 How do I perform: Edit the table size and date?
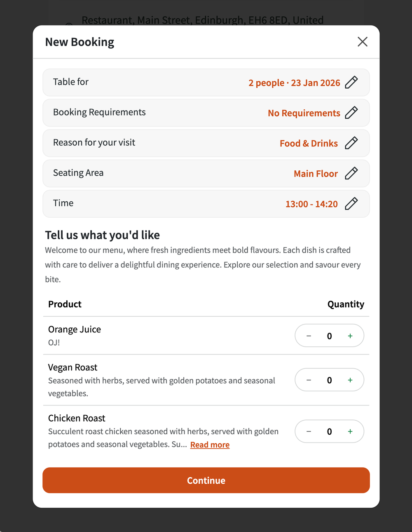pos(351,82)
